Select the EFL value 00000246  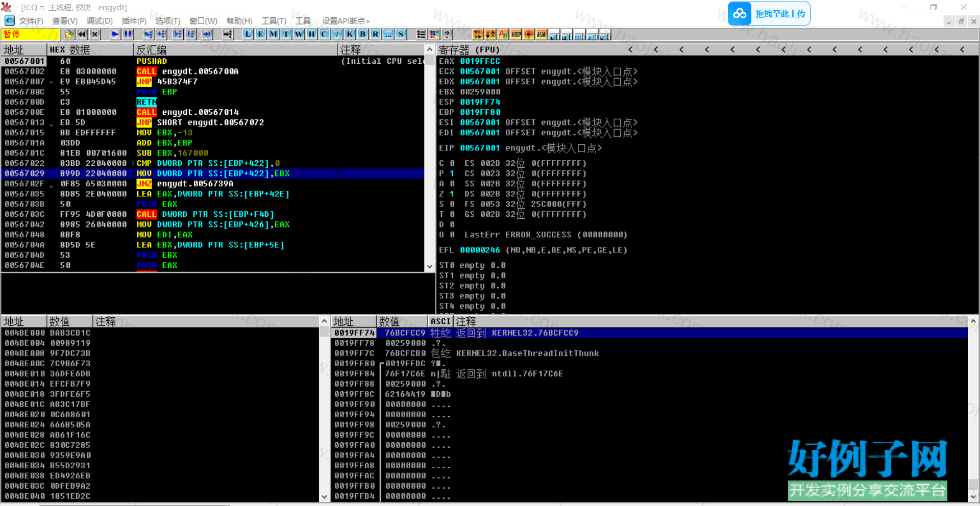[x=480, y=250]
